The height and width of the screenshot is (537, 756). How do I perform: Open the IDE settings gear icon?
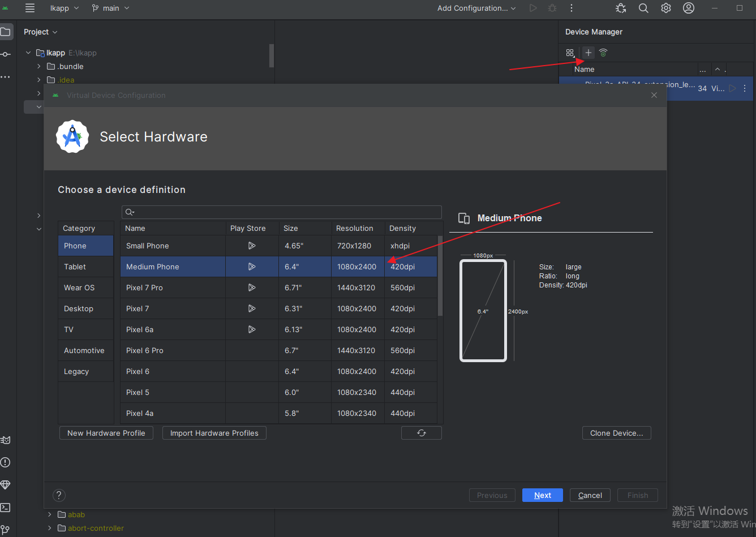[666, 8]
